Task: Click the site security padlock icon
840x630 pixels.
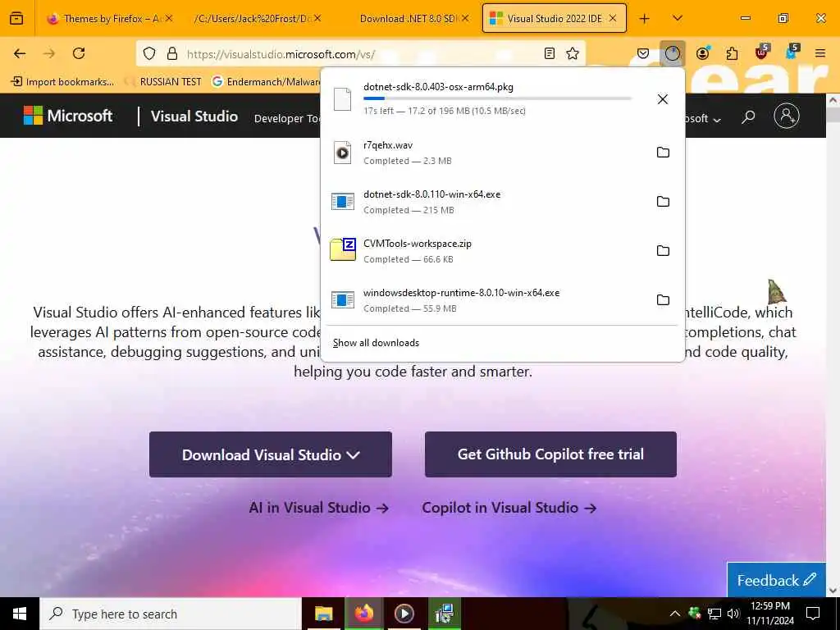Action: tap(172, 53)
